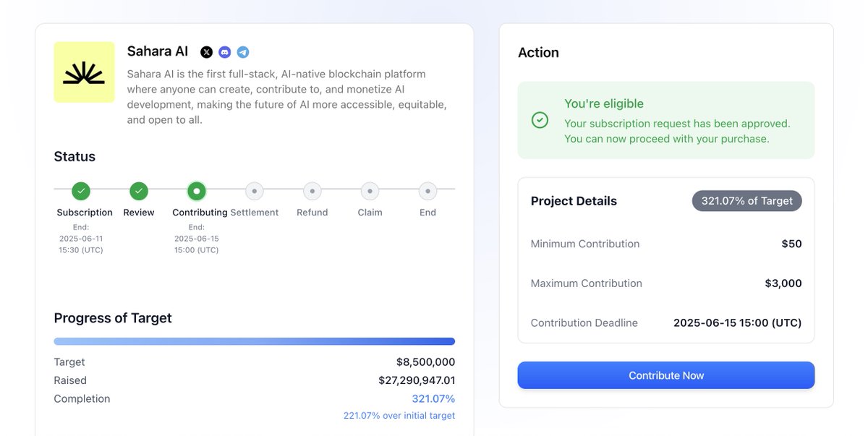
Task: Click the Contribute Now button
Action: [x=666, y=375]
